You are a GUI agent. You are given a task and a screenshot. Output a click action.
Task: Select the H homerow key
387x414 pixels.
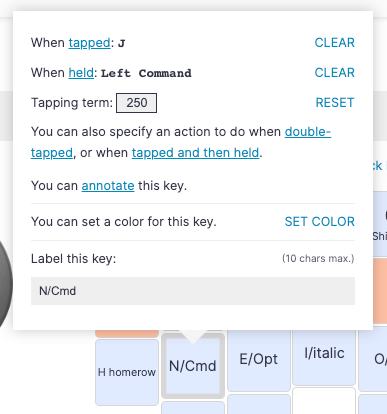127,372
